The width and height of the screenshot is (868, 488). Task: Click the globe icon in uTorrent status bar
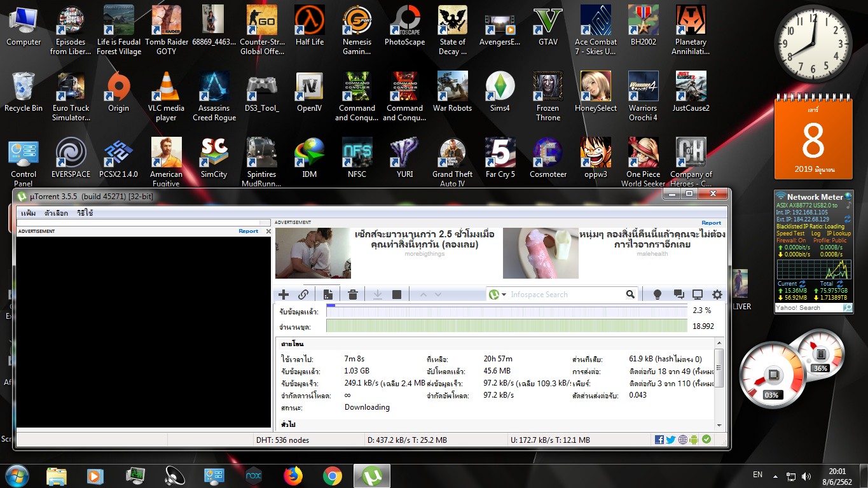[x=683, y=440]
